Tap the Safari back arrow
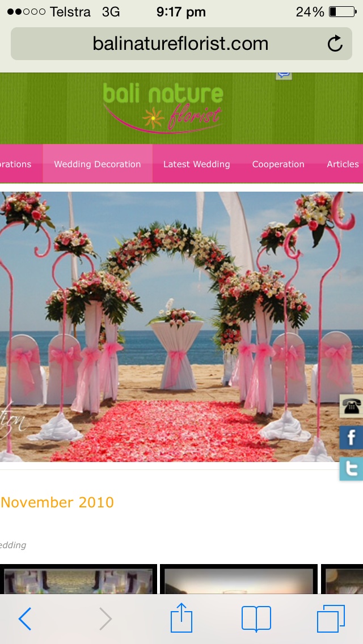Screen dimensions: 363x644 pos(25,618)
